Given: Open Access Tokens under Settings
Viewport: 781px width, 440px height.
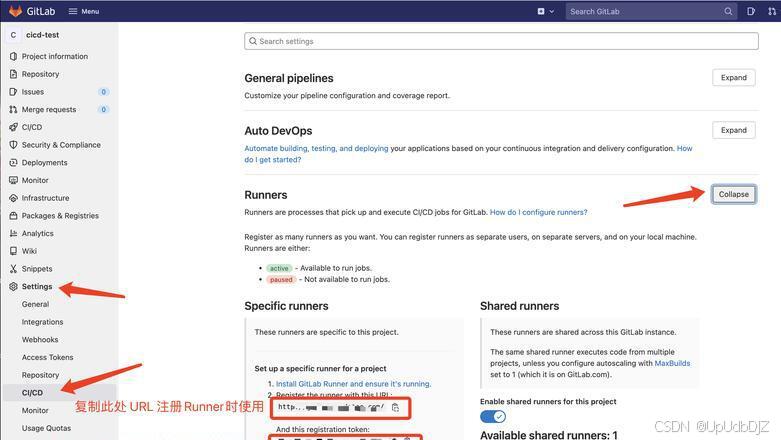Looking at the screenshot, I should coord(47,357).
